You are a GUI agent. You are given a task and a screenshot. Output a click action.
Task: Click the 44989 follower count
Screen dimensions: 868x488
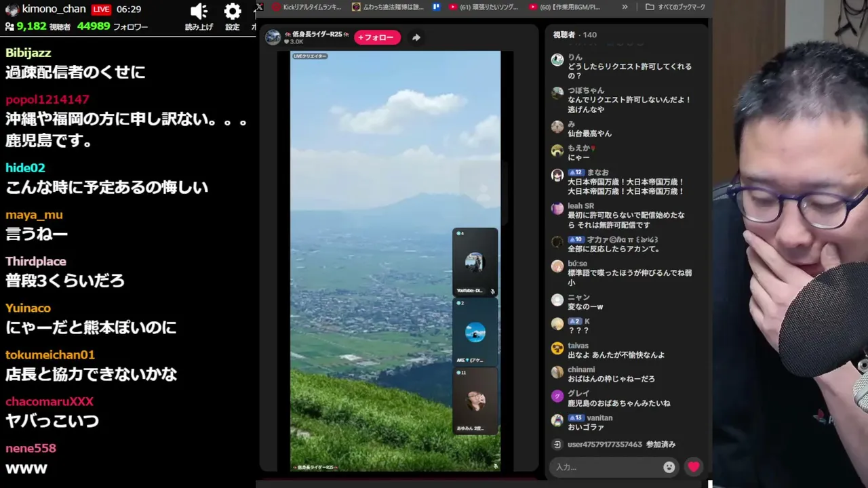94,26
